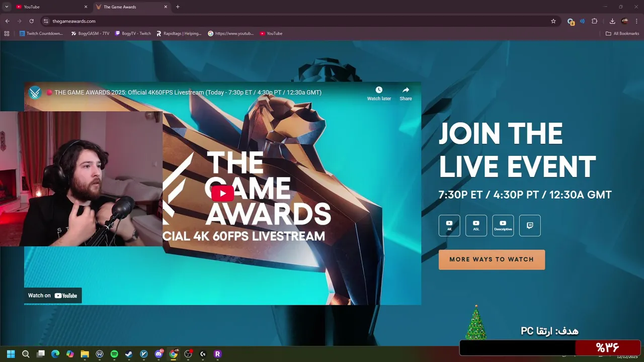Open the Twitch stream button
The width and height of the screenshot is (644, 362).
(530, 225)
